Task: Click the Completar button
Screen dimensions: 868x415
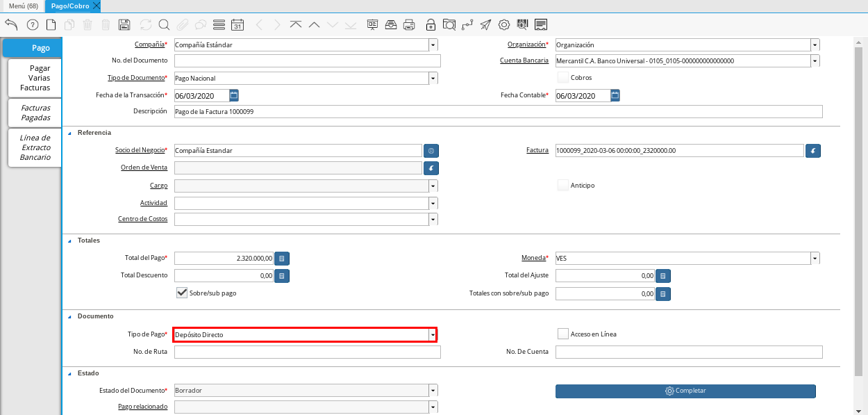Action: pos(685,391)
